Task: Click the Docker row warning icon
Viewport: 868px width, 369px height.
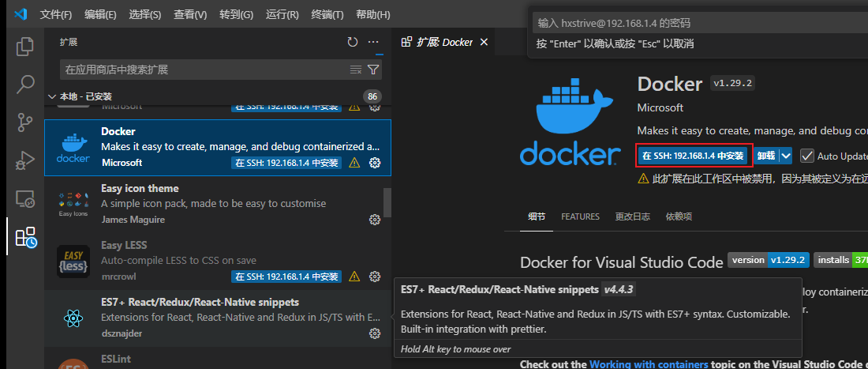Action: (x=355, y=163)
